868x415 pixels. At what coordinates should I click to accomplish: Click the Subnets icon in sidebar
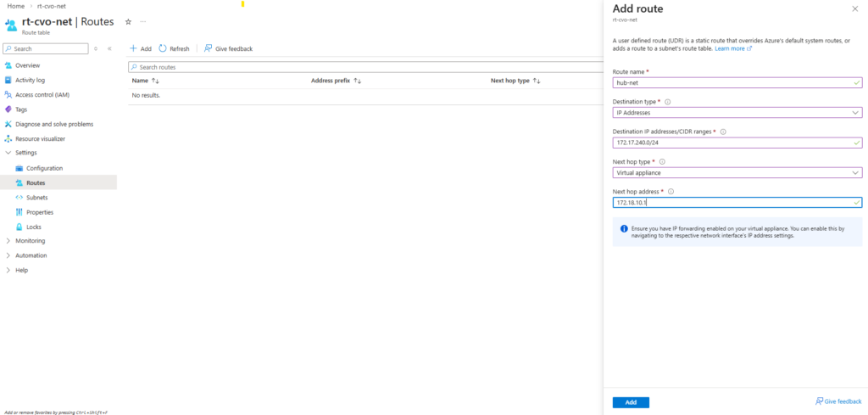click(19, 197)
